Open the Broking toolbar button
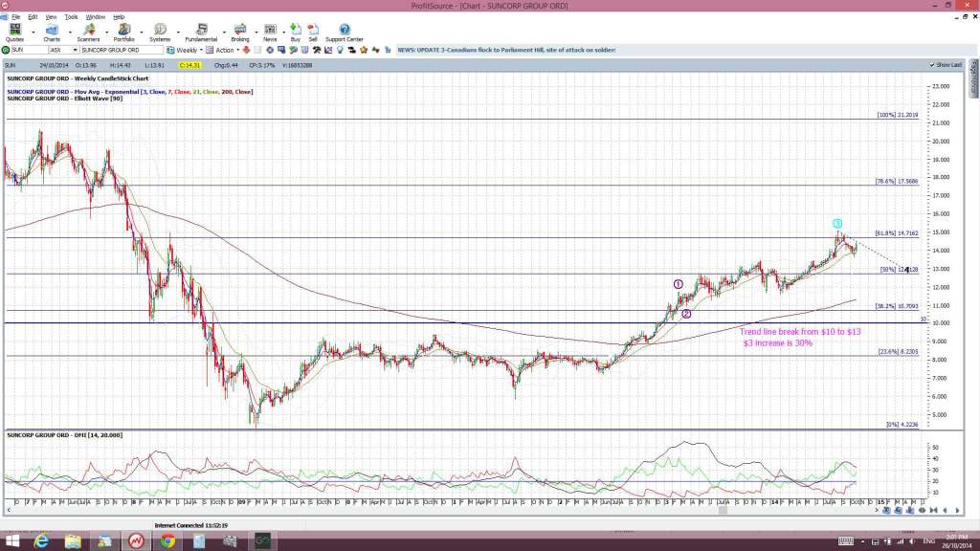The image size is (980, 551). tap(240, 33)
